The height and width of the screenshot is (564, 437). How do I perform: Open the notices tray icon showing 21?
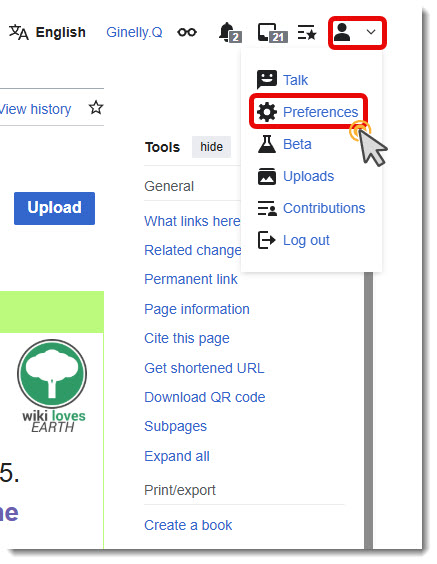coord(273,33)
